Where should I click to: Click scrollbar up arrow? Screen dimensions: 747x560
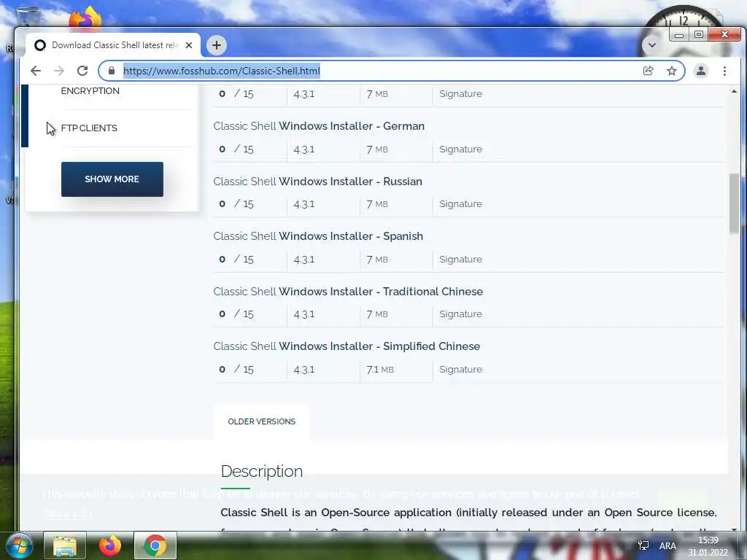(x=734, y=91)
